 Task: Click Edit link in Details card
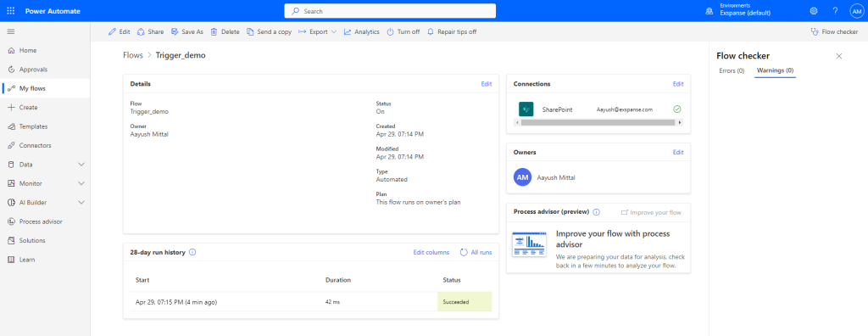point(486,84)
